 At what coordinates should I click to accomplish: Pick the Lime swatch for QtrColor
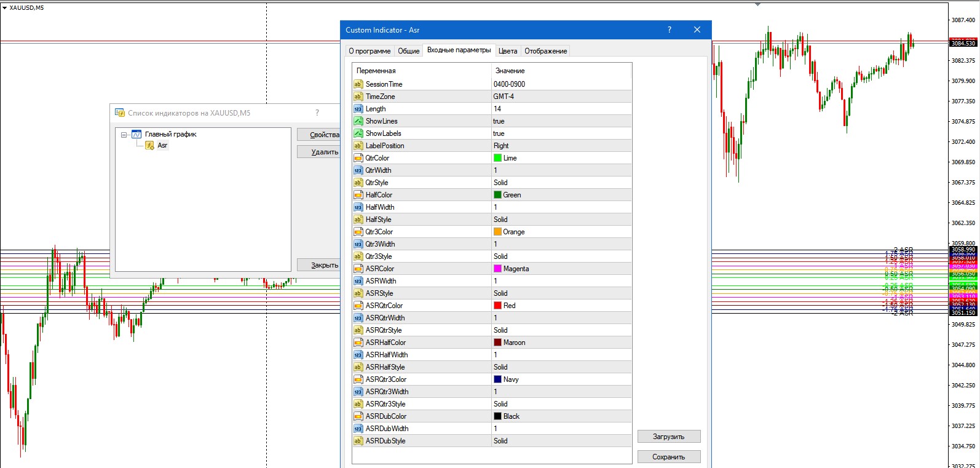(497, 158)
